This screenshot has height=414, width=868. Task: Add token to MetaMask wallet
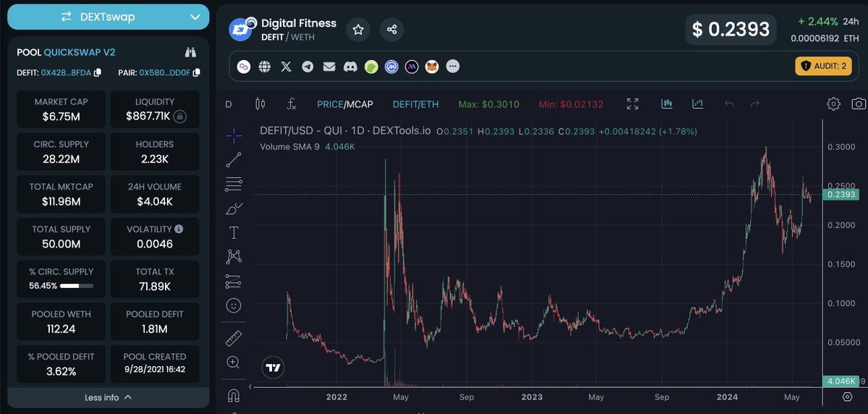point(433,67)
